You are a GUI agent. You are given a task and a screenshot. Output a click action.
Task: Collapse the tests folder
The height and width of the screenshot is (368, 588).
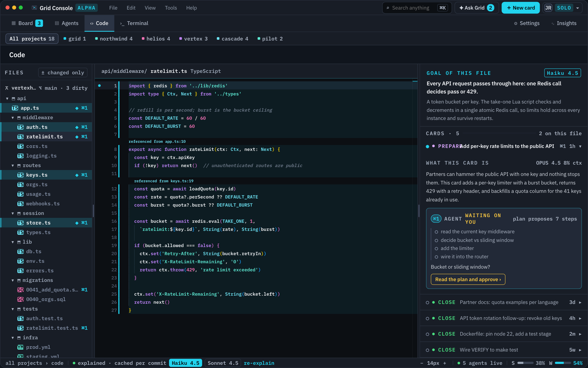coord(13,309)
